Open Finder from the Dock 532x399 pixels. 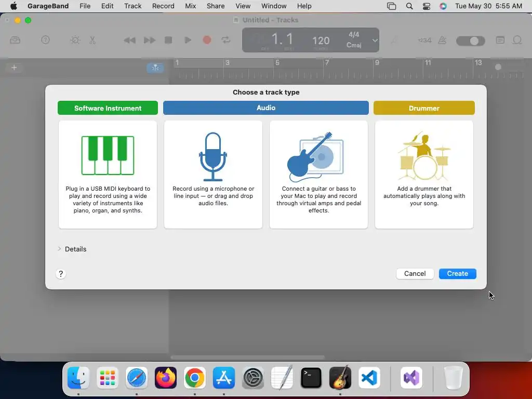click(x=78, y=378)
